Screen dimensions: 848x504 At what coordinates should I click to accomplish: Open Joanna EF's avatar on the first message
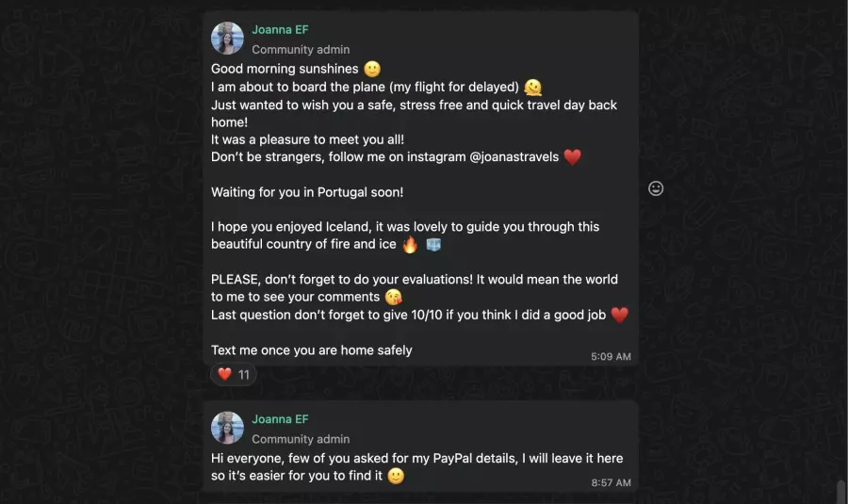click(227, 39)
